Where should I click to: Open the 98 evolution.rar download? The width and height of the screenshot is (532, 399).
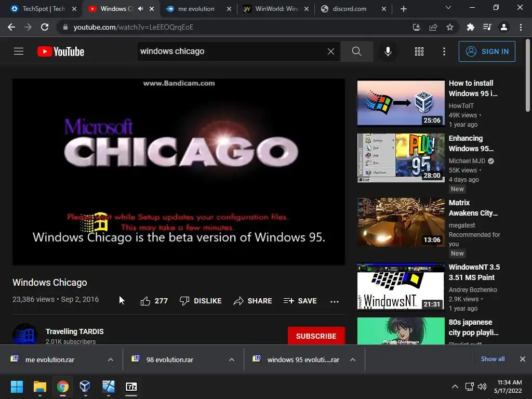click(170, 360)
